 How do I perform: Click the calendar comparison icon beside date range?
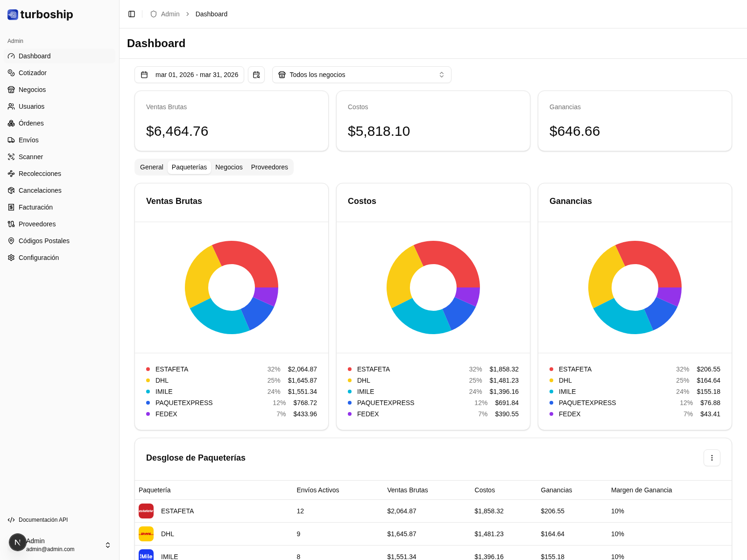(256, 75)
